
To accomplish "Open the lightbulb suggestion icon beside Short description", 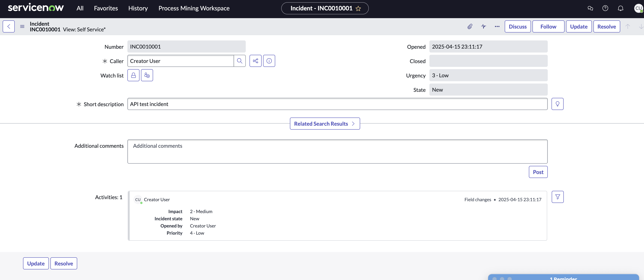I will click(x=558, y=104).
